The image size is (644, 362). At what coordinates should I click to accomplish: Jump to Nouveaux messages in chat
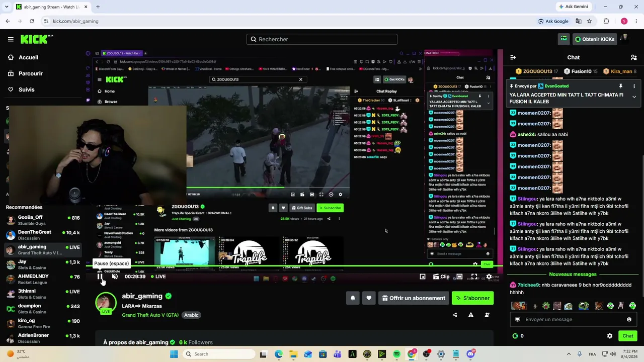(x=573, y=274)
